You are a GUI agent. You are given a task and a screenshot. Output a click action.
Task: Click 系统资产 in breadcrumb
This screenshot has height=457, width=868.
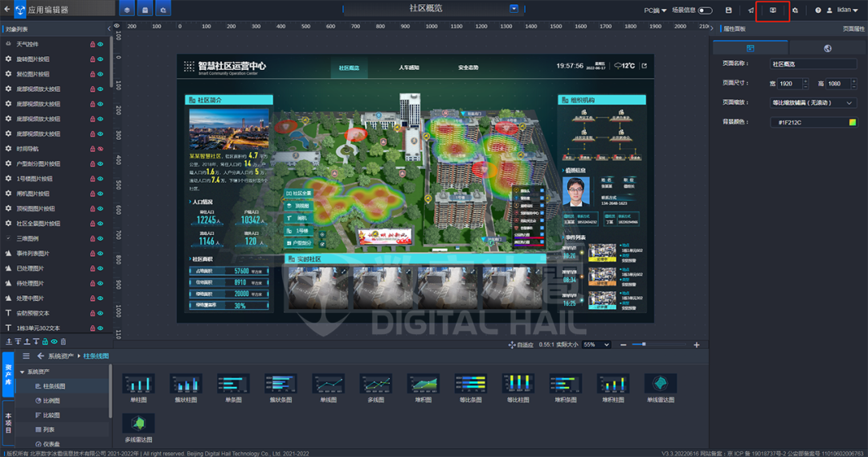pyautogui.click(x=61, y=356)
